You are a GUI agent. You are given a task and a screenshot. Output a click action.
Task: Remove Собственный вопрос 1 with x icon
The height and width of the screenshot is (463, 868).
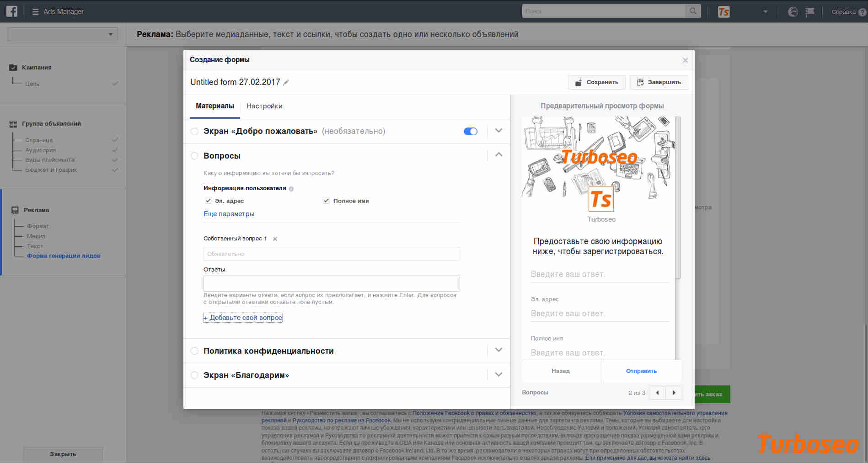tap(275, 239)
